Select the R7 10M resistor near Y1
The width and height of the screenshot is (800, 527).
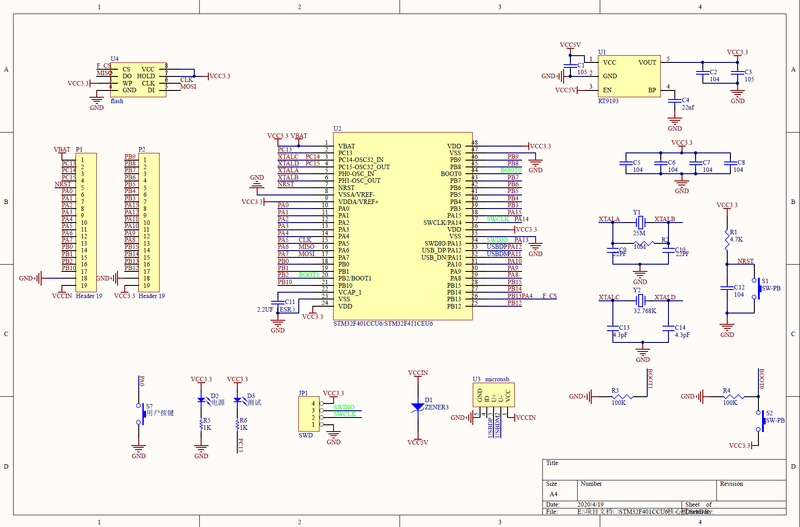tap(645, 243)
